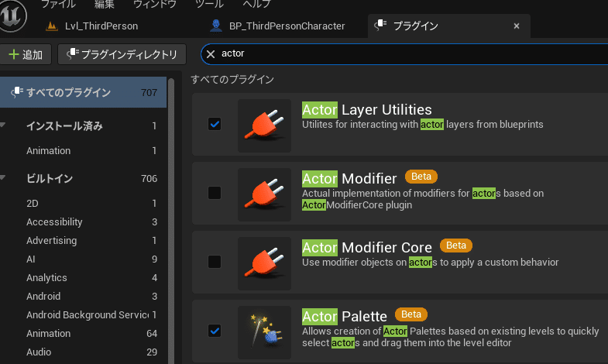Image resolution: width=608 pixels, height=364 pixels.
Task: Click the Actor Modifier plug icon
Action: point(264,194)
